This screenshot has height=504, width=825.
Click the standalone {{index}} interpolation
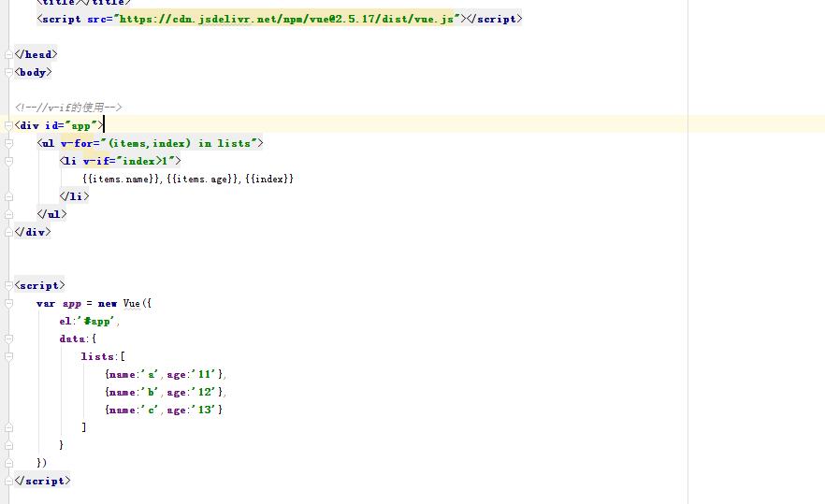[x=269, y=179]
